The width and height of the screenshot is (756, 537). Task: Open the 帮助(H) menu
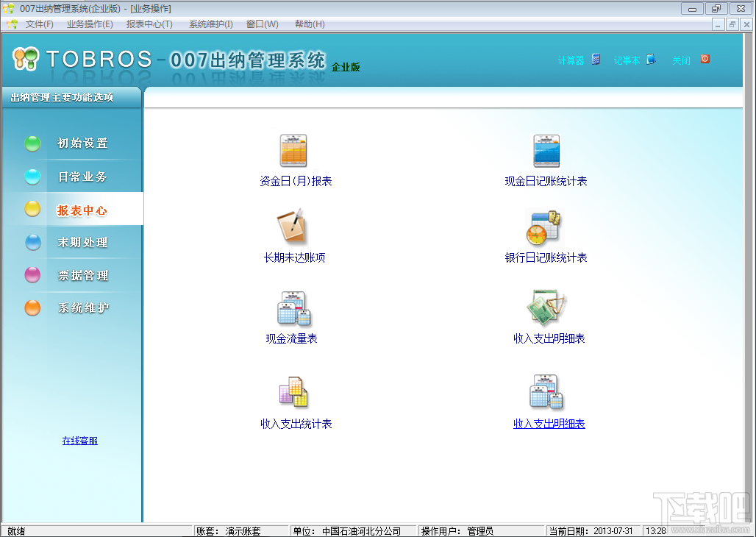pyautogui.click(x=310, y=24)
